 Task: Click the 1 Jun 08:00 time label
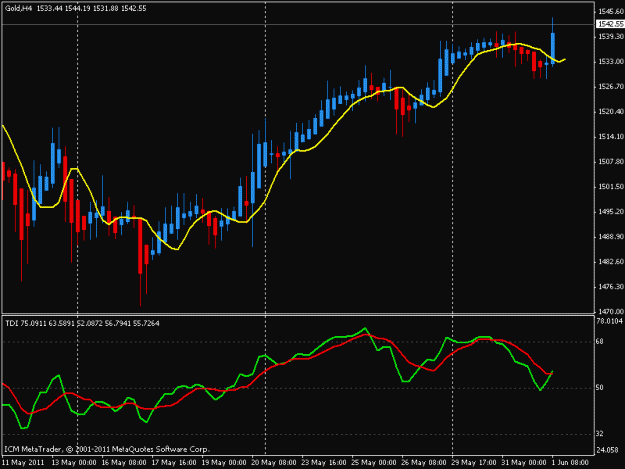pos(570,463)
